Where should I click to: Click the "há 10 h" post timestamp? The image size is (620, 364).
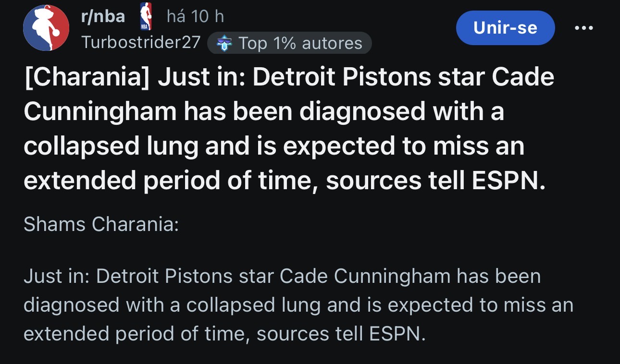(x=195, y=17)
